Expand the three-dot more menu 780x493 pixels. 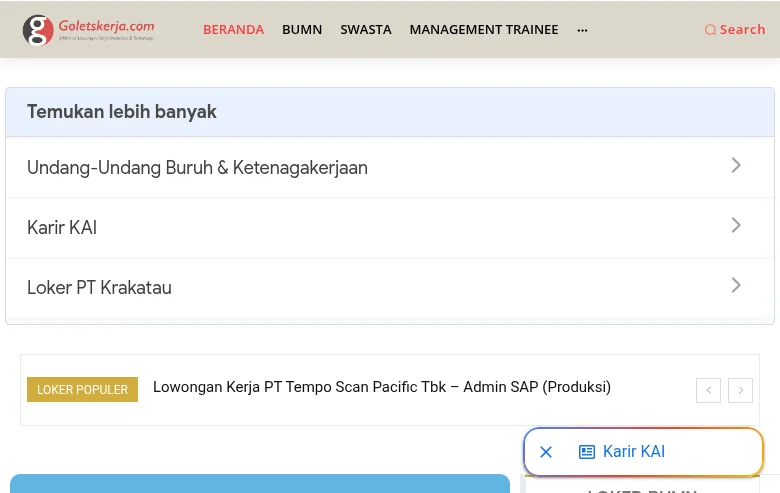tap(583, 30)
